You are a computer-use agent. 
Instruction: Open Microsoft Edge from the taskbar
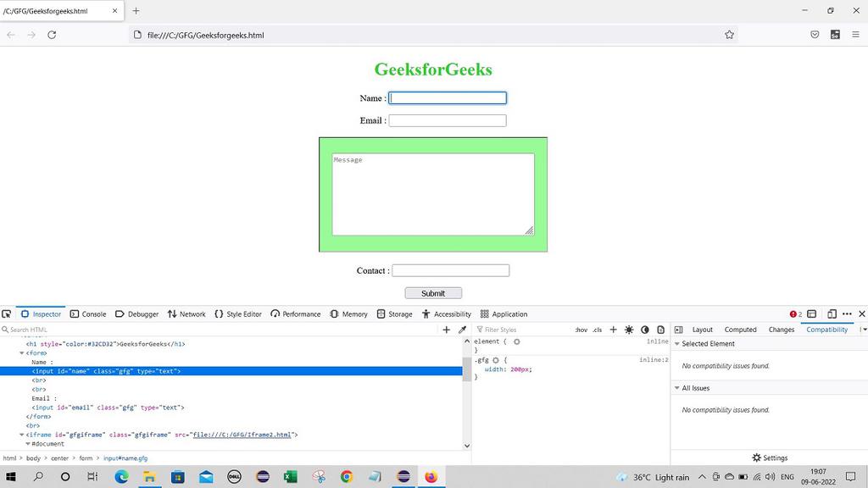click(121, 476)
